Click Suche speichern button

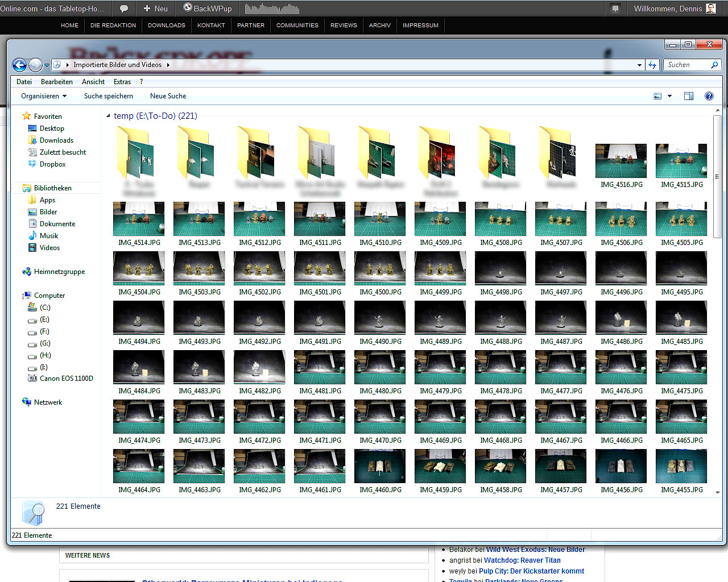[109, 96]
